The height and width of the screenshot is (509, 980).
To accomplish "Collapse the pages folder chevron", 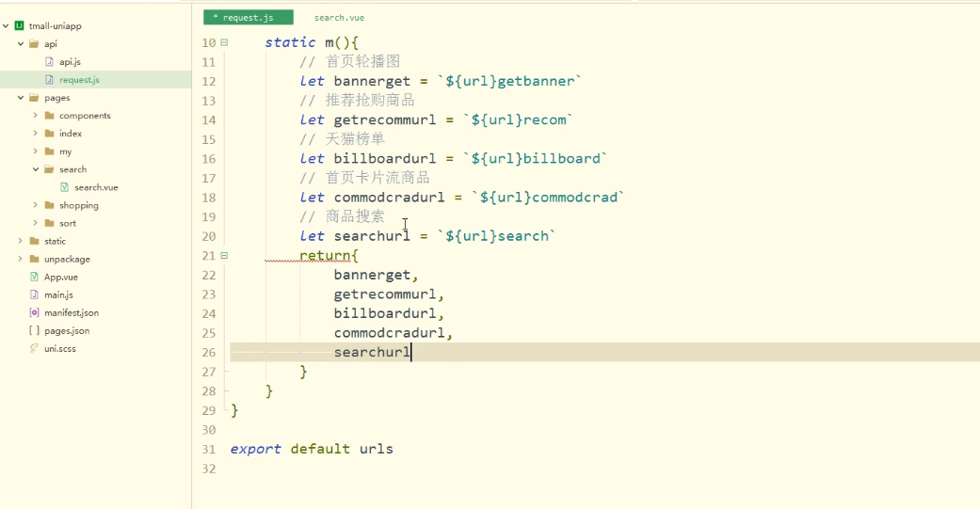I will tap(21, 98).
